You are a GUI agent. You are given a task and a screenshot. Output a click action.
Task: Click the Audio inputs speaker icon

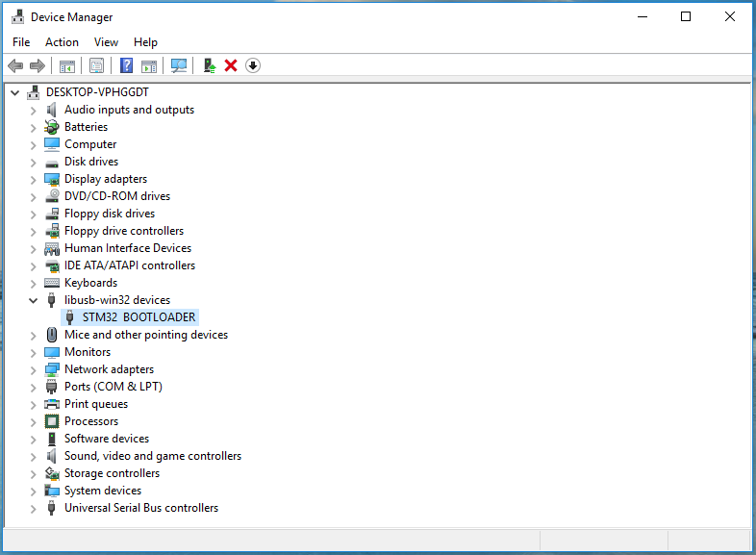(x=52, y=110)
